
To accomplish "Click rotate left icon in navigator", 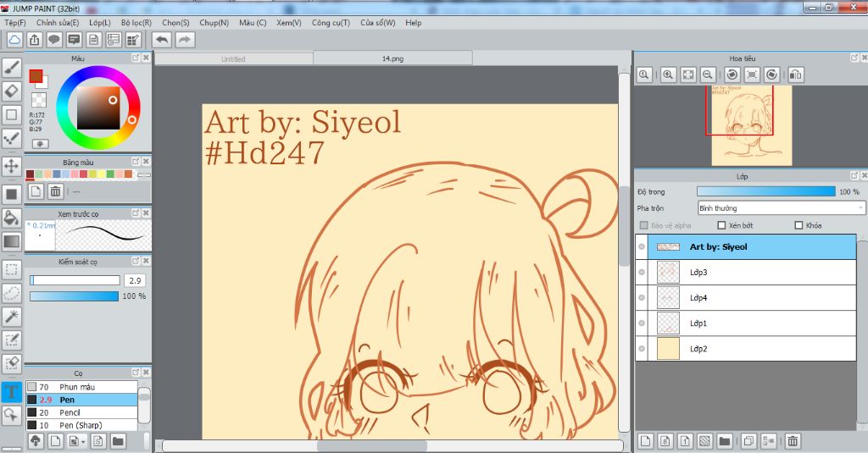I will point(732,75).
